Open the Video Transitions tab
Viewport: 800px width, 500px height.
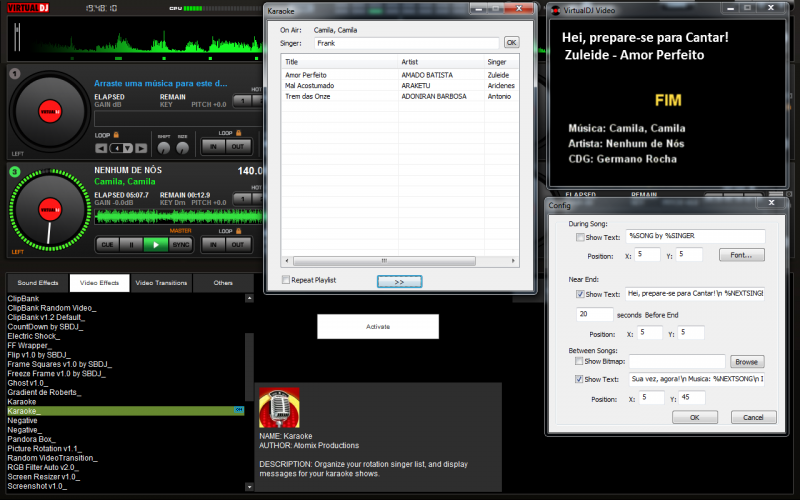(x=161, y=283)
